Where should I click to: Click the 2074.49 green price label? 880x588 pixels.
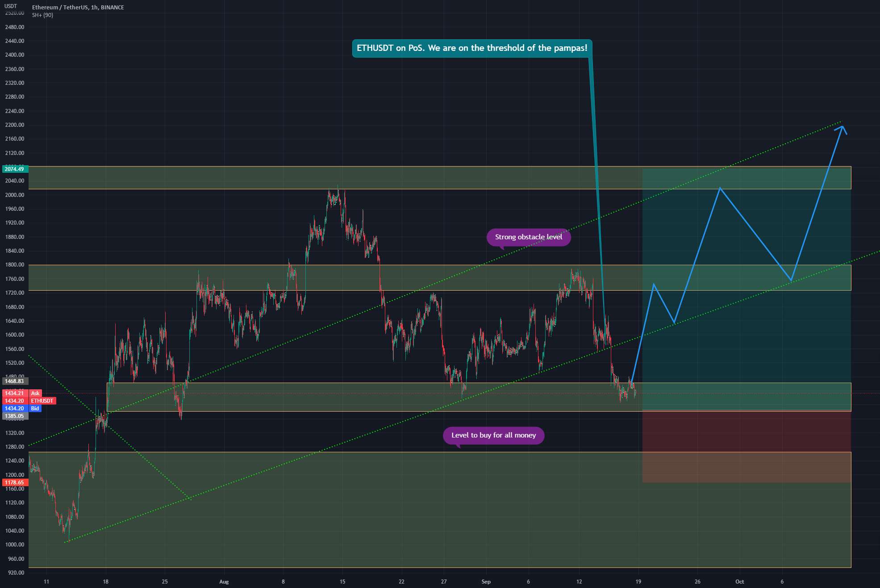(15, 169)
